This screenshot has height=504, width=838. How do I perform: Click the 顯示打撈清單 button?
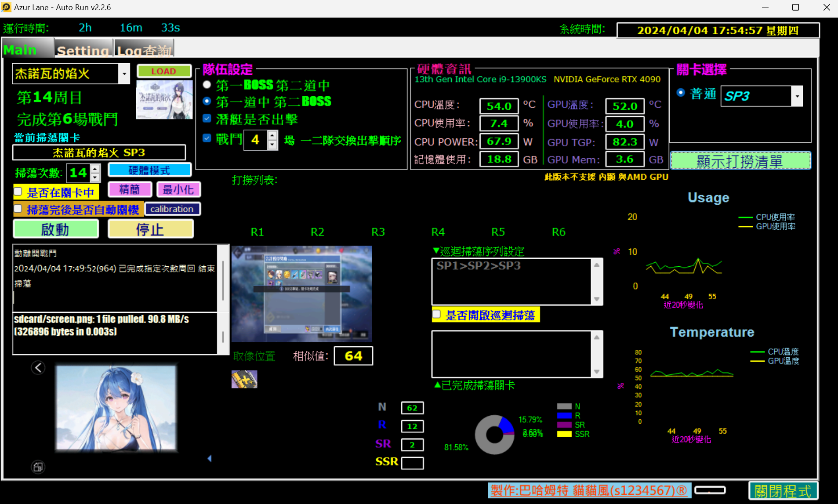pyautogui.click(x=740, y=161)
